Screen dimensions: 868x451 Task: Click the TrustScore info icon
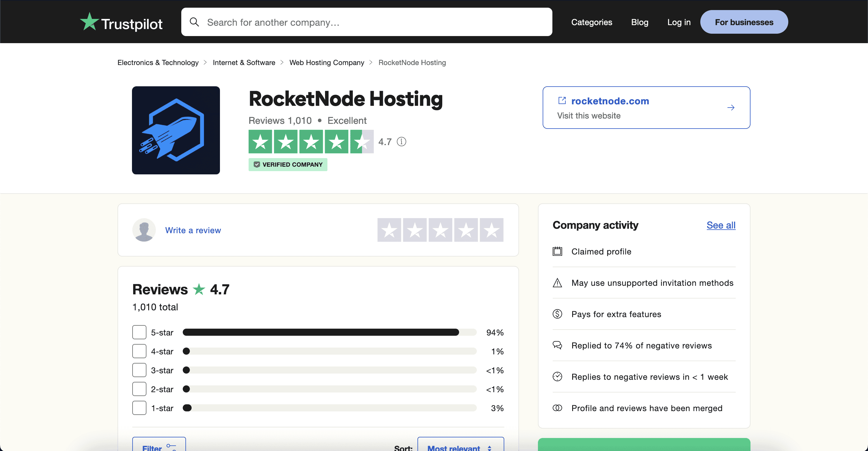click(401, 142)
